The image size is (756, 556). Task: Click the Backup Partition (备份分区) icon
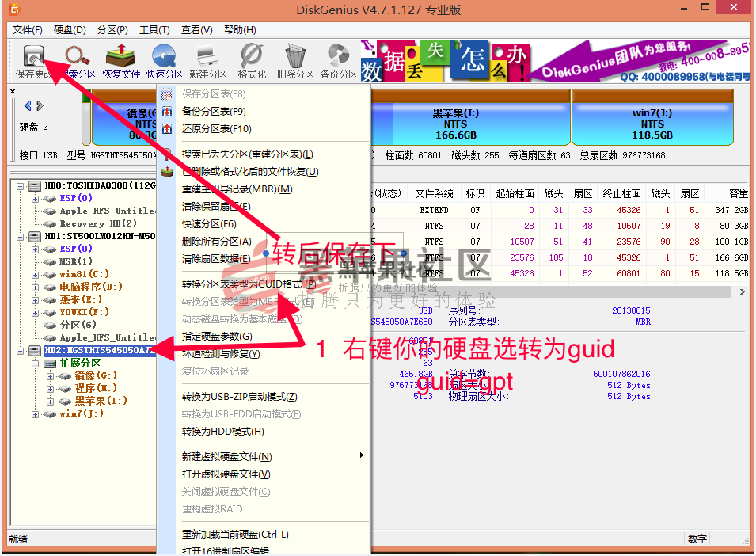(x=339, y=56)
